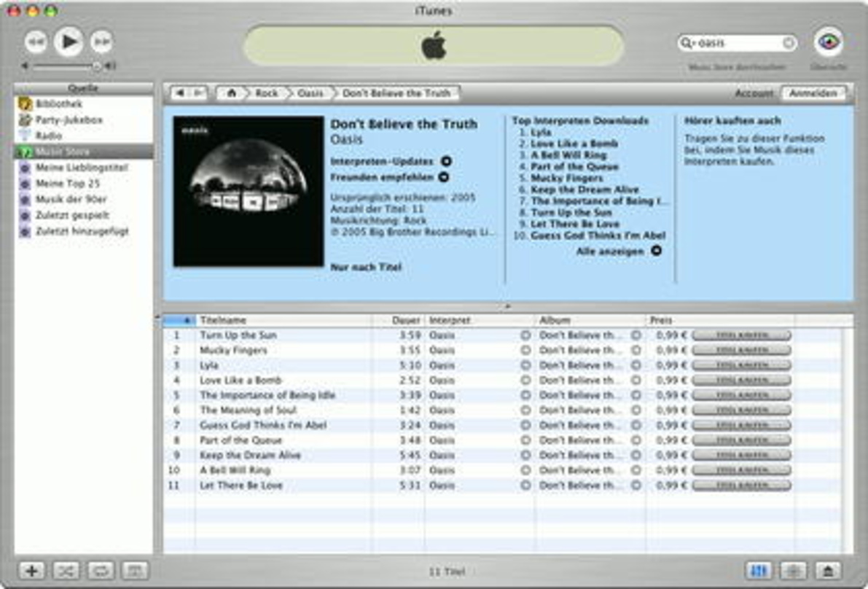Image resolution: width=868 pixels, height=589 pixels.
Task: Click the vertical scrollbar of the track list
Action: tap(848, 440)
